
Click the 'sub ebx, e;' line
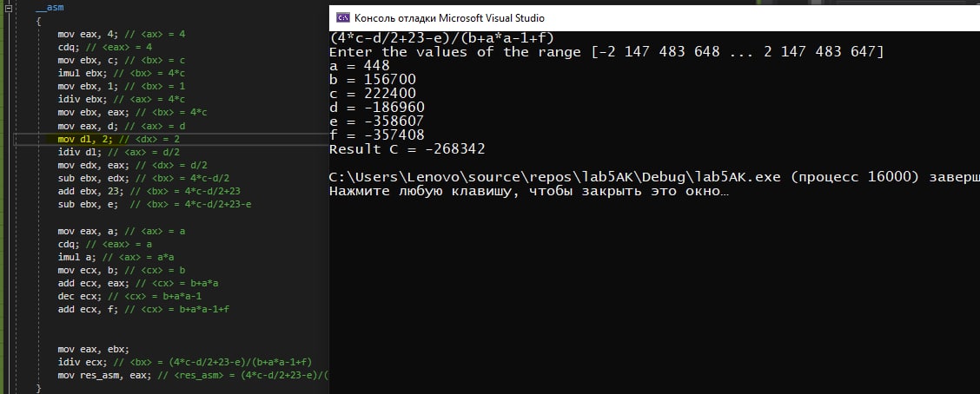(155, 204)
